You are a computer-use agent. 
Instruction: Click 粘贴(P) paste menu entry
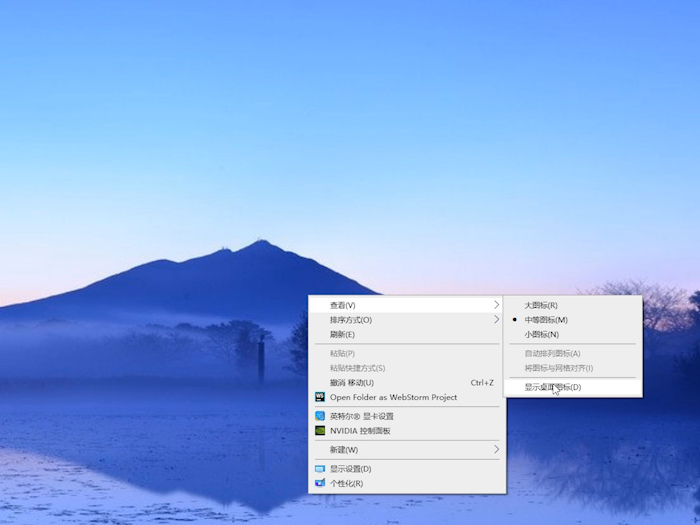pos(342,353)
